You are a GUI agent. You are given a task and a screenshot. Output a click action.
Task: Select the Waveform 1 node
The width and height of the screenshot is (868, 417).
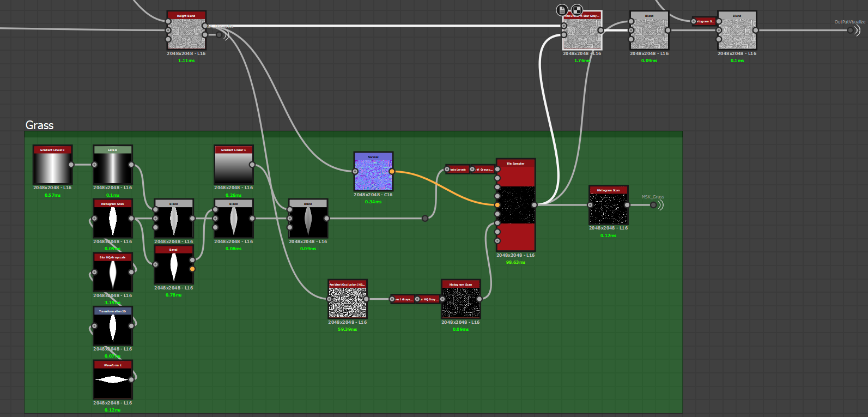tap(112, 380)
